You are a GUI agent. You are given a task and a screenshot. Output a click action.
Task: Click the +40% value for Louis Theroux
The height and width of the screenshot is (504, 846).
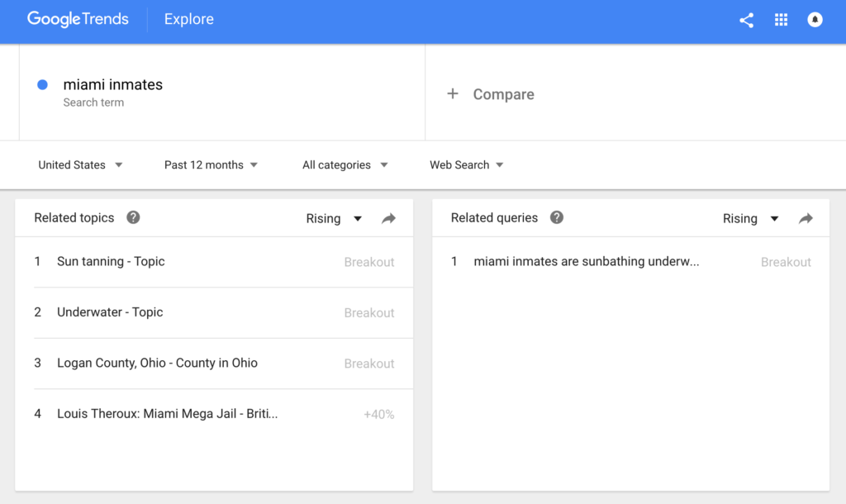click(x=378, y=415)
